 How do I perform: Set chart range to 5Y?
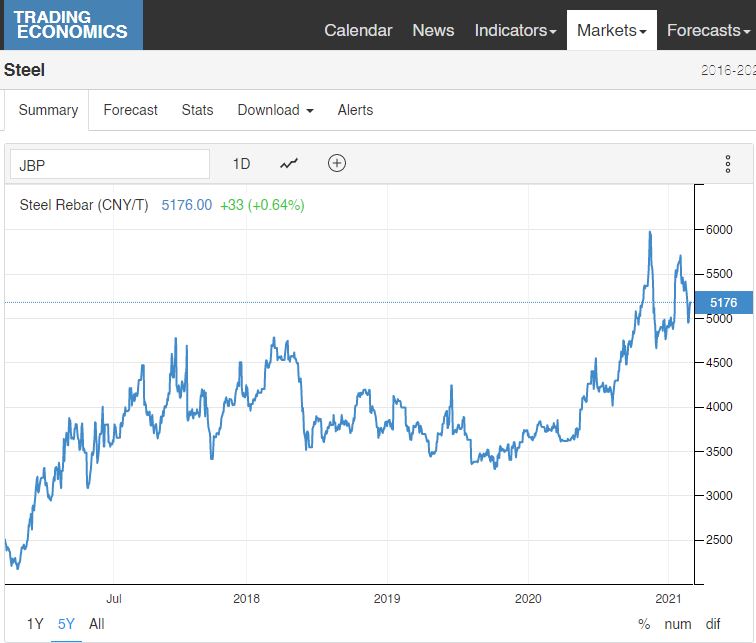point(66,624)
